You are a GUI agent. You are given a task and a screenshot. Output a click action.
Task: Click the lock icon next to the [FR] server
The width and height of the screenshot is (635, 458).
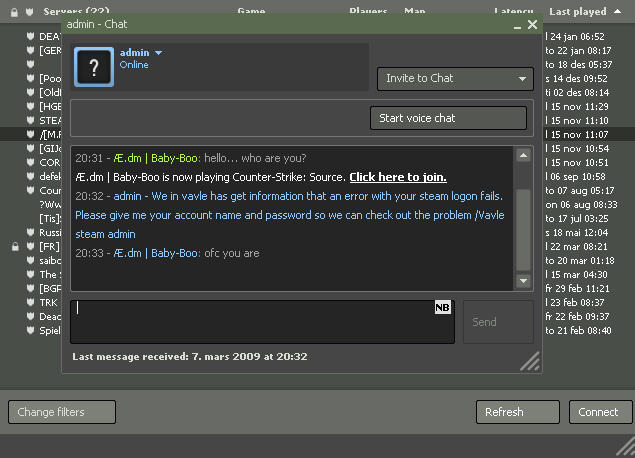pos(15,246)
